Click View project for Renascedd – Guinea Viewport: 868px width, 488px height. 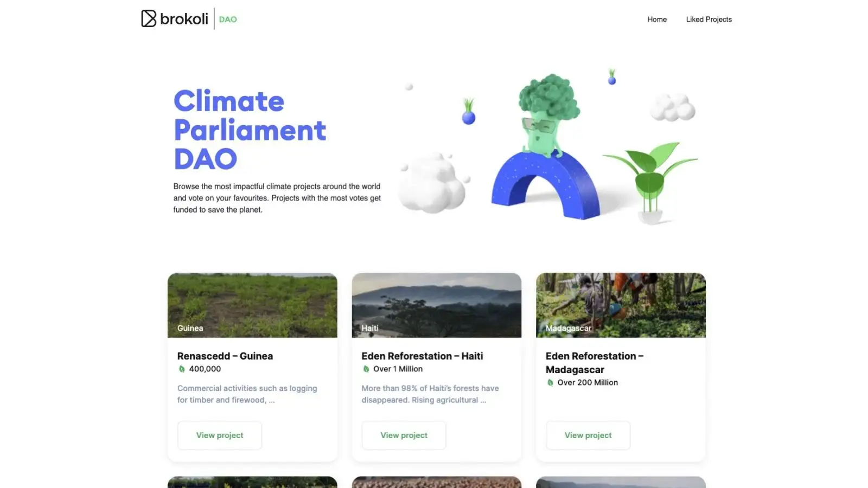220,435
